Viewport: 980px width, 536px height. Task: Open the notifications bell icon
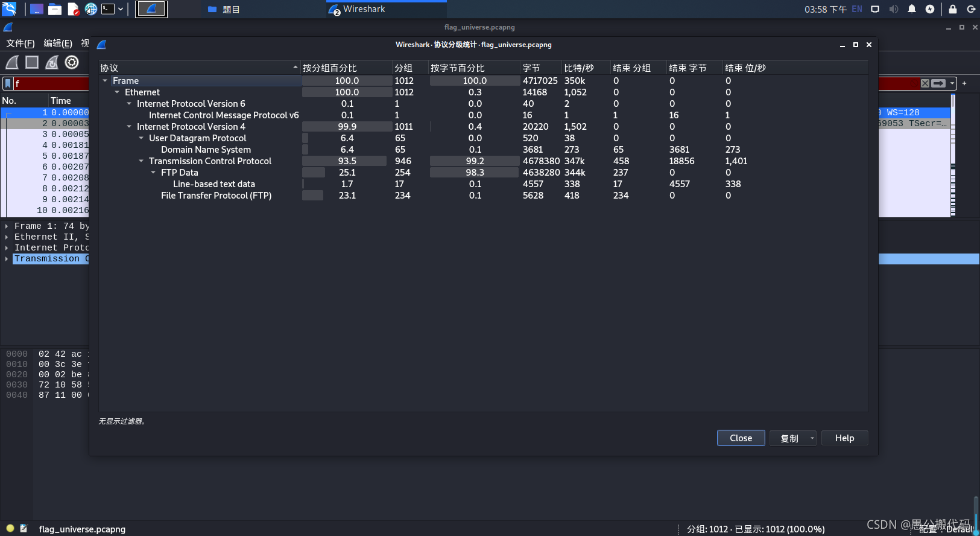pyautogui.click(x=912, y=9)
